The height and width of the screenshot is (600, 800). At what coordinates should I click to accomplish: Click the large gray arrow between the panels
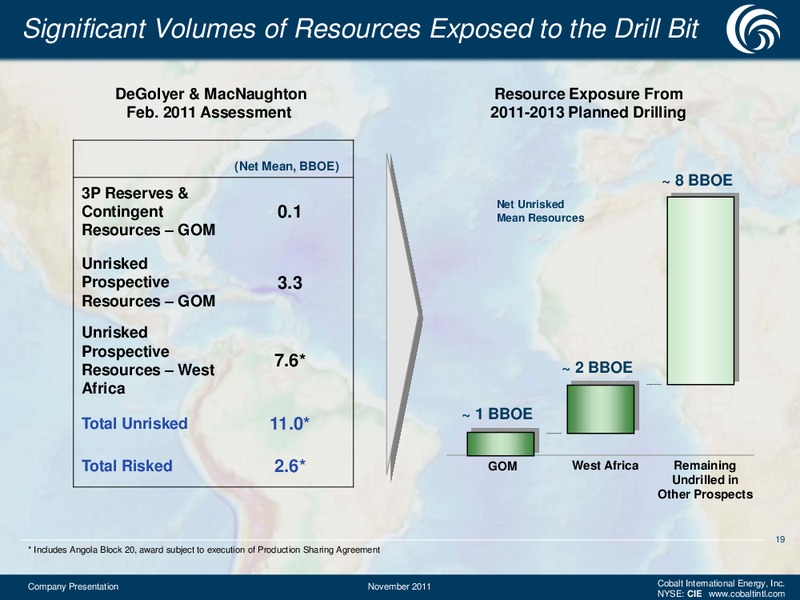[x=404, y=317]
